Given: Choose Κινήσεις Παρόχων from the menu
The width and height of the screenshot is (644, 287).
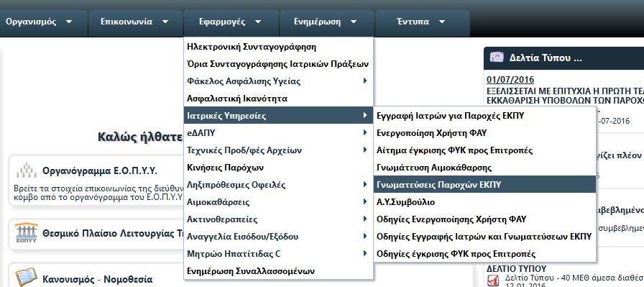Looking at the screenshot, I should click(x=278, y=168).
